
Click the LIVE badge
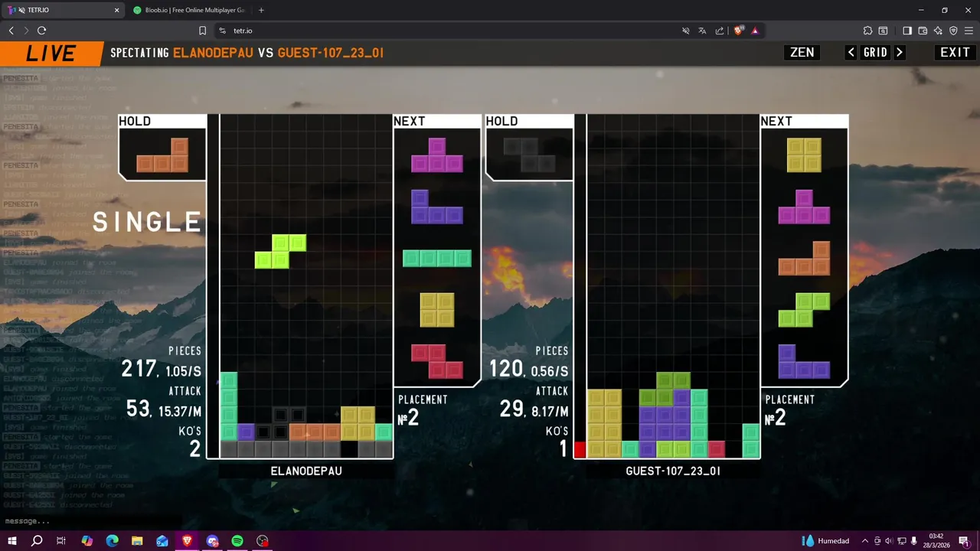point(51,53)
